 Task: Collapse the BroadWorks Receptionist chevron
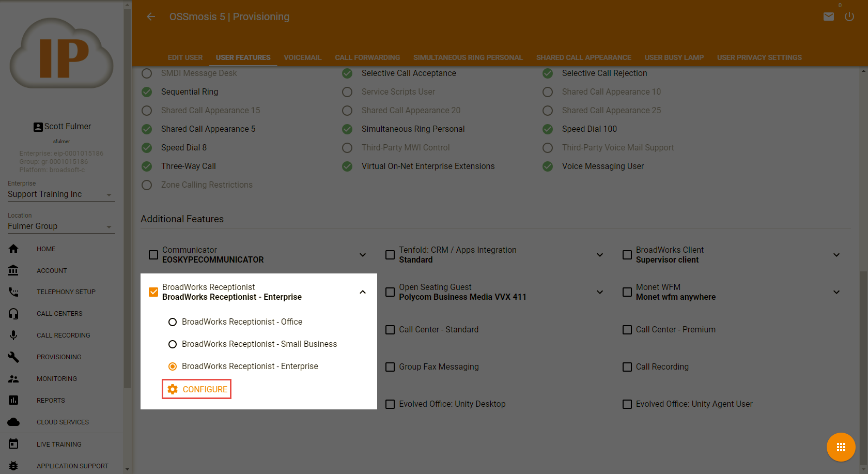(363, 292)
